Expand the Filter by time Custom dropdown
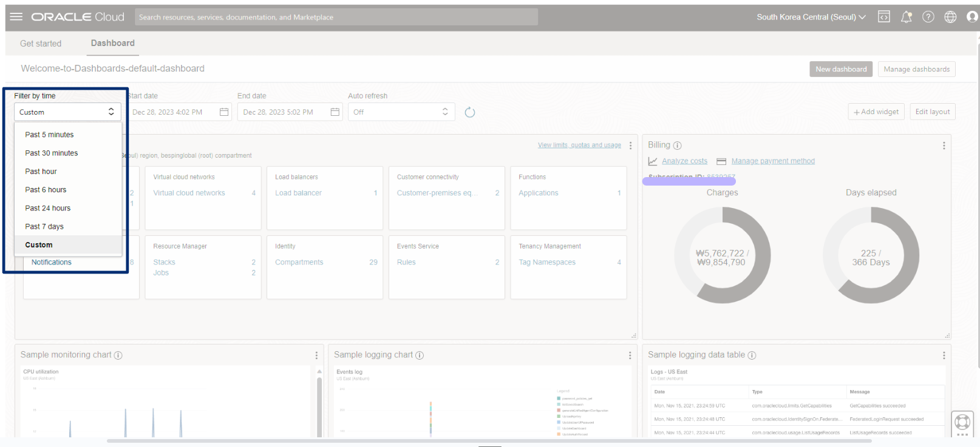The image size is (980, 447). pos(67,112)
